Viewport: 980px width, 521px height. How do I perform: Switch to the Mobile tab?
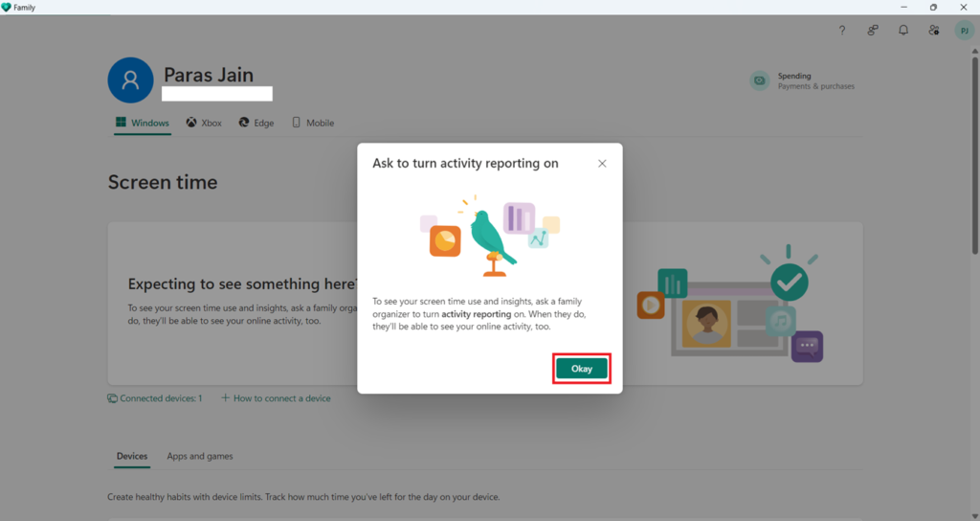click(x=313, y=123)
